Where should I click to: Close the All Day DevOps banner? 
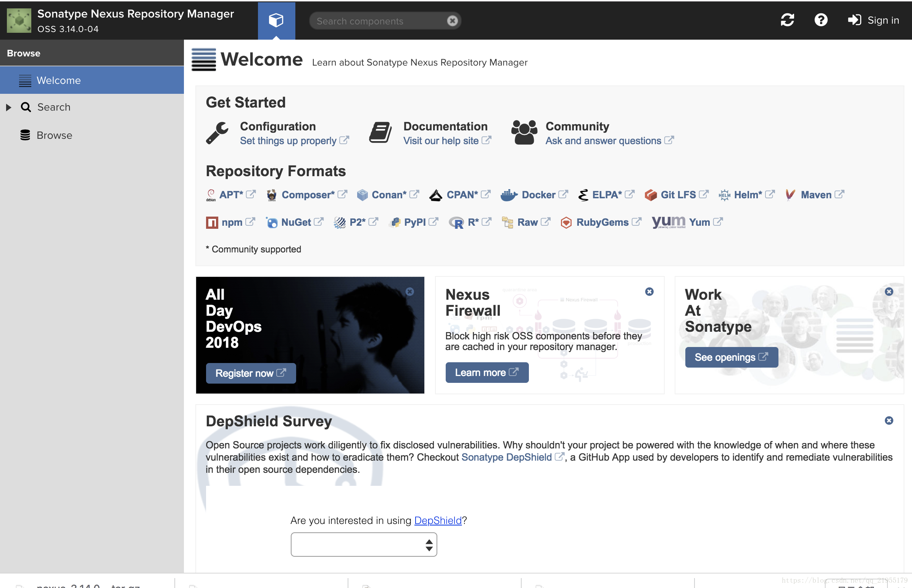pos(409,292)
